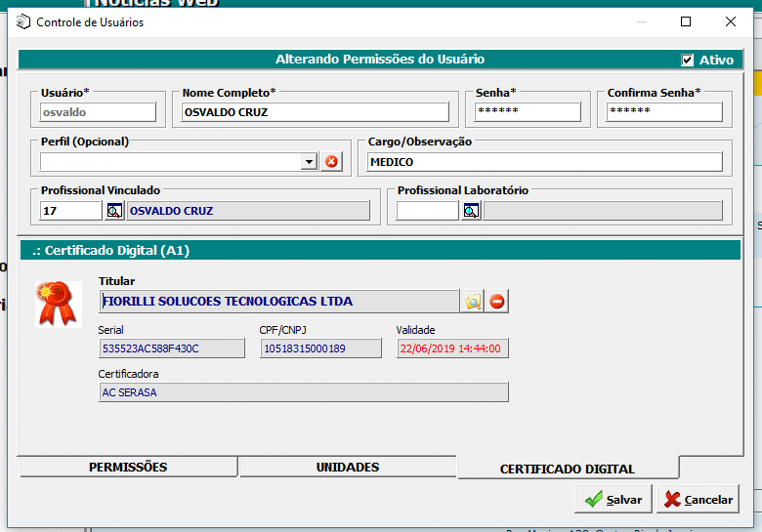Click the Profissional Vinculado code field
Screen dimensions: 762x532
[70, 211]
